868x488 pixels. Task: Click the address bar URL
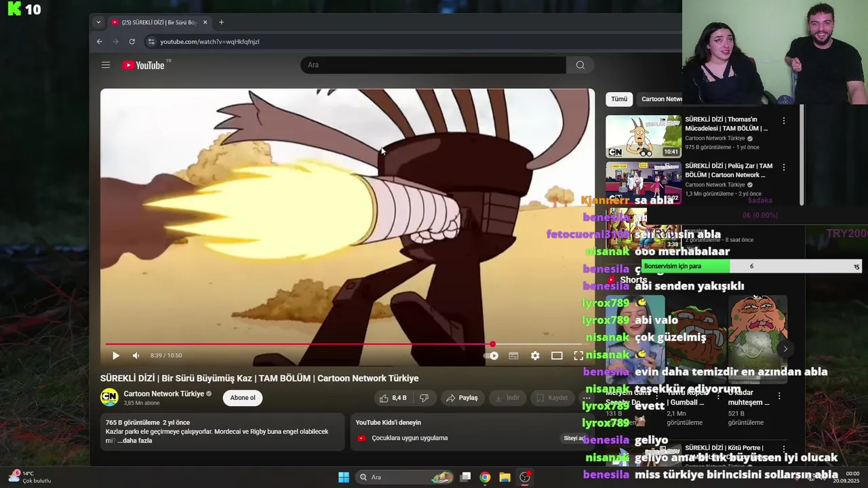click(210, 41)
